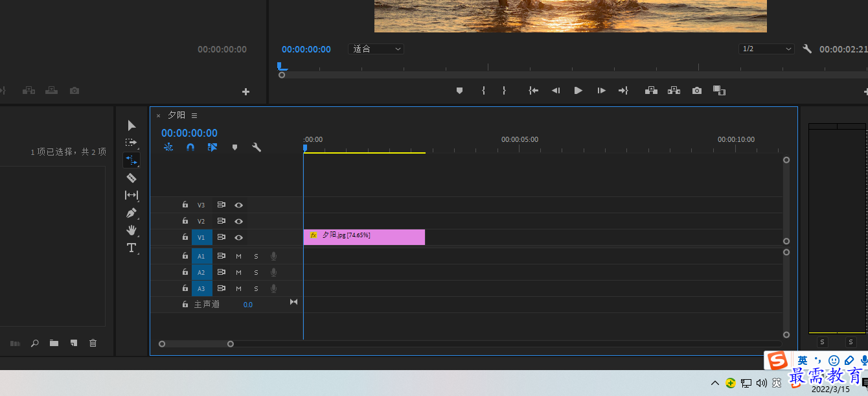The image size is (868, 396).
Task: Toggle lock on A3 track
Action: pyautogui.click(x=185, y=288)
